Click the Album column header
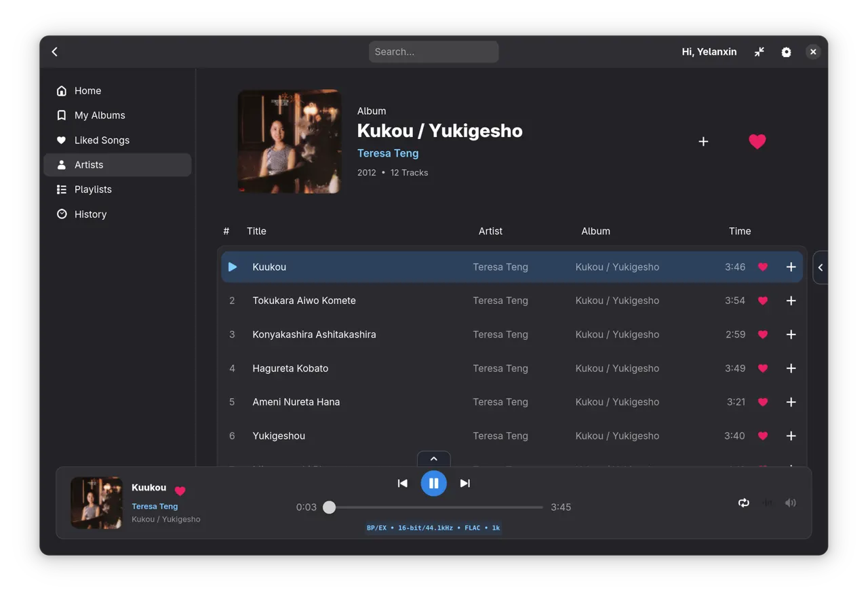This screenshot has height=599, width=868. 595,231
